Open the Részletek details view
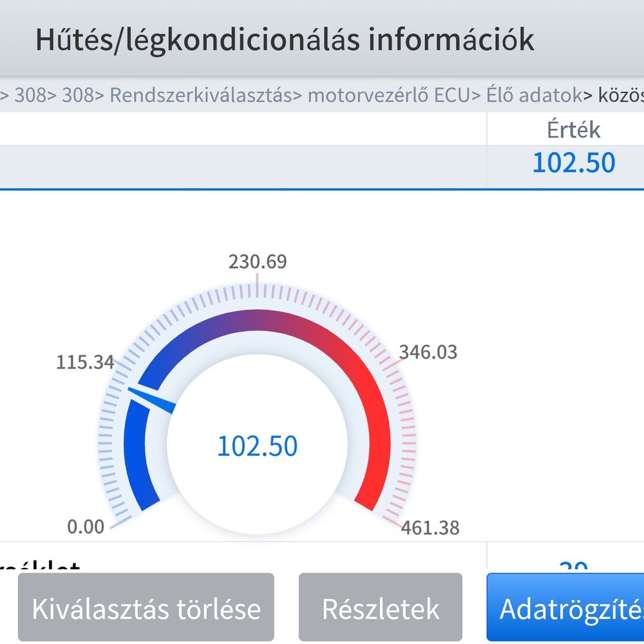 point(381,608)
